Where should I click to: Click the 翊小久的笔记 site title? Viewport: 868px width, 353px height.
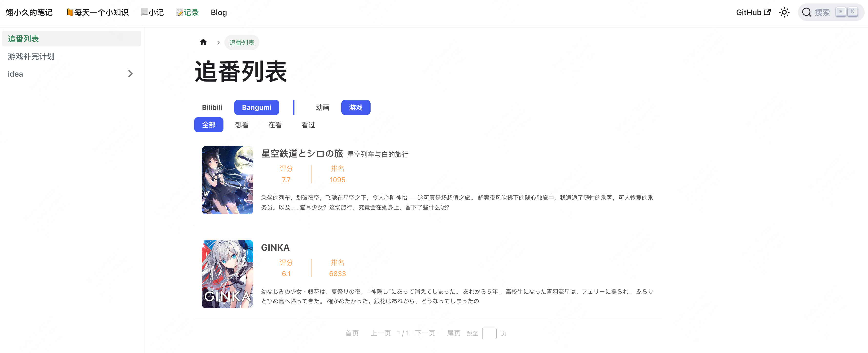coord(29,12)
